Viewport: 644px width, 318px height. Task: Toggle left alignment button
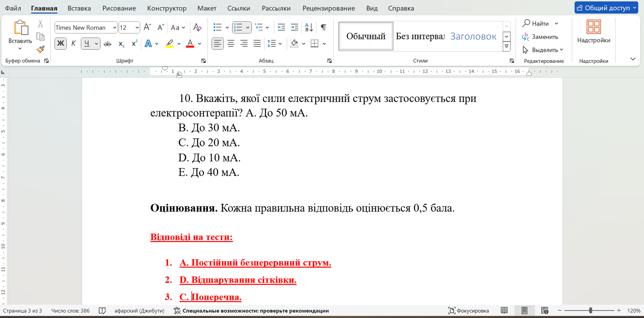click(x=217, y=44)
